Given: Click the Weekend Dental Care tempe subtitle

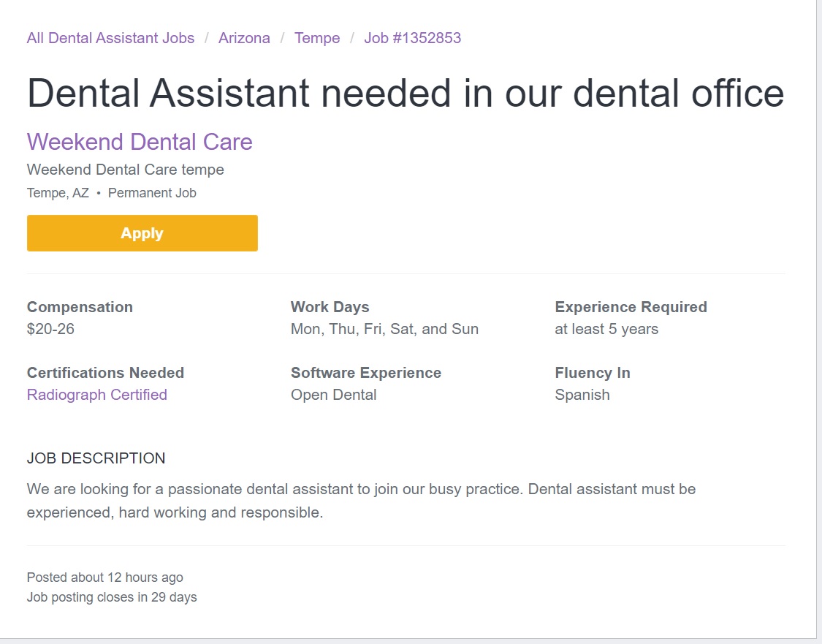Looking at the screenshot, I should [x=125, y=170].
